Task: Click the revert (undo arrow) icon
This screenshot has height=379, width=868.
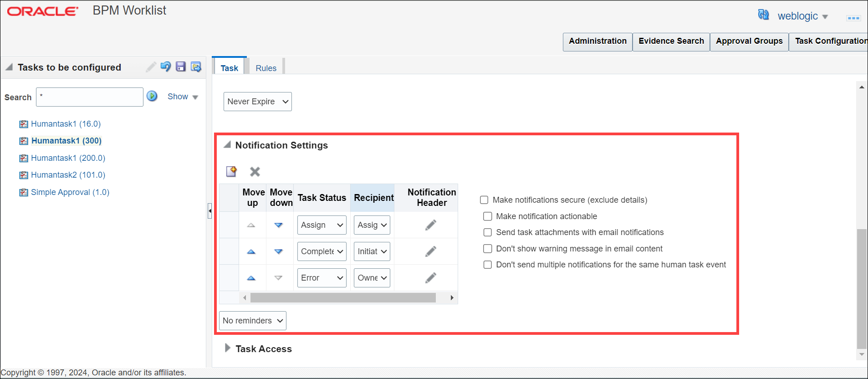Action: click(x=166, y=67)
